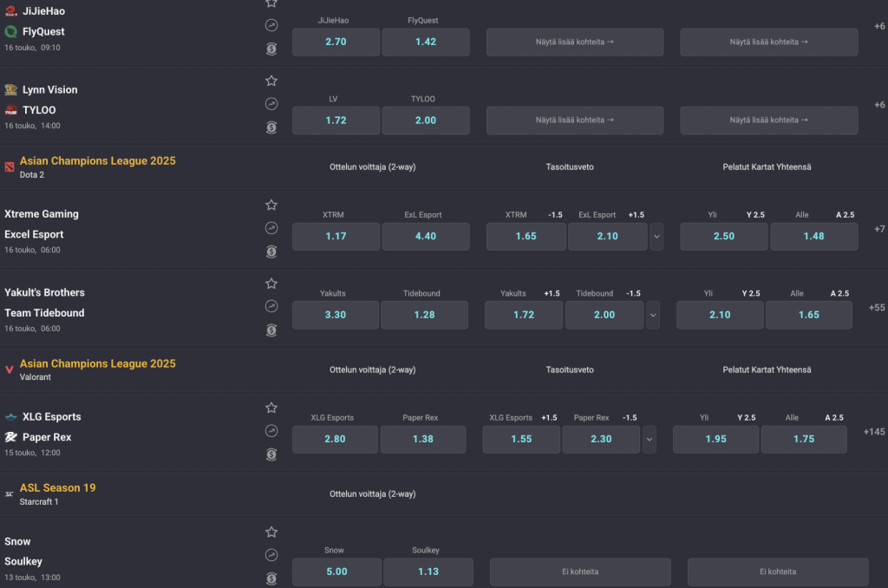Open Asian Champions League 2025 Dota 2 link

(x=97, y=161)
